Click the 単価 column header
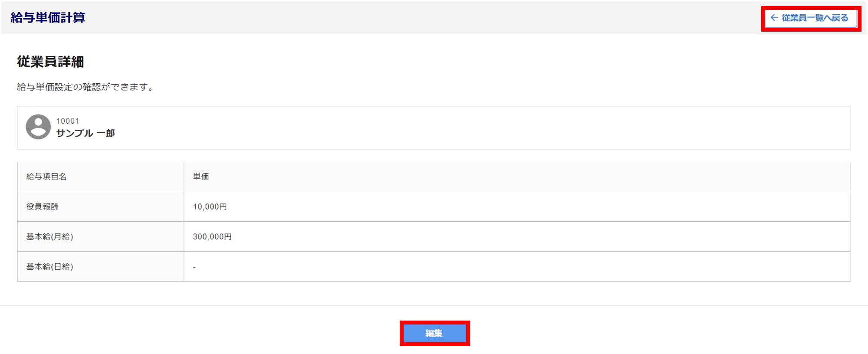Image resolution: width=868 pixels, height=354 pixels. coord(201,177)
